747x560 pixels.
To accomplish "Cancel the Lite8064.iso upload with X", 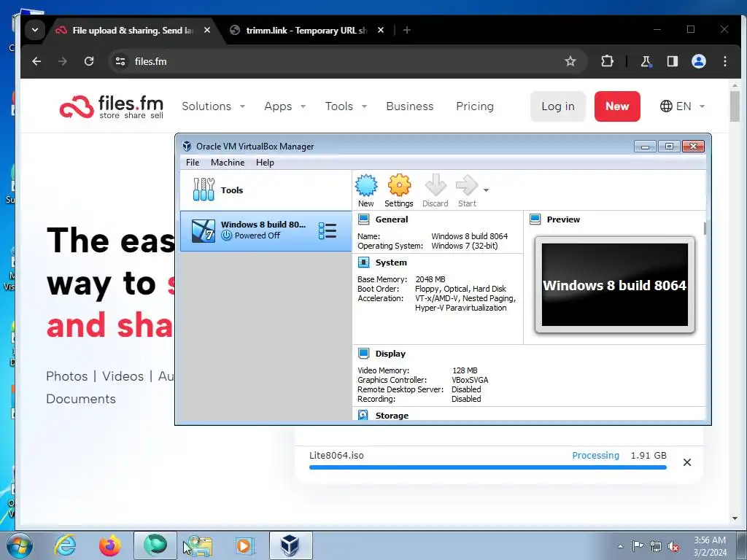I will coord(687,462).
